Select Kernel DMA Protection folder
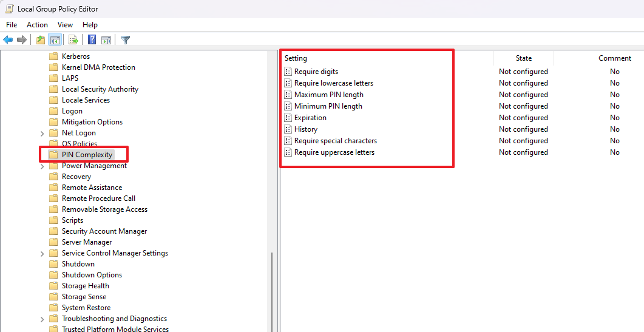This screenshot has height=332, width=644. tap(98, 67)
